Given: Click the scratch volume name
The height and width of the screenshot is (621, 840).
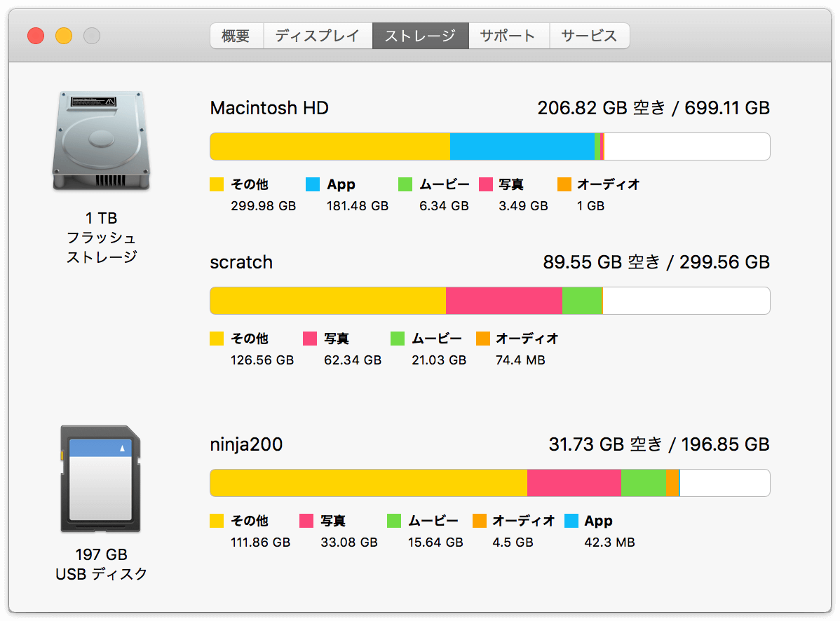Looking at the screenshot, I should coord(241,262).
